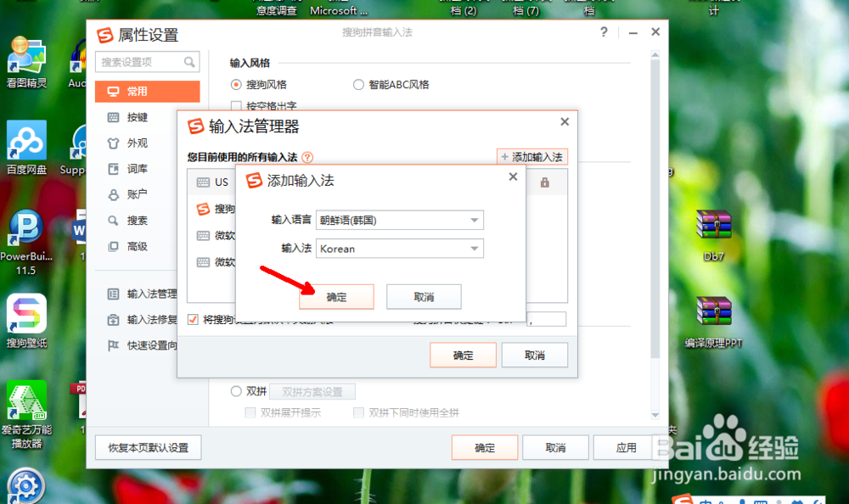The width and height of the screenshot is (849, 504).
Task: Click the 常用 monitor icon in sidebar
Action: click(113, 92)
